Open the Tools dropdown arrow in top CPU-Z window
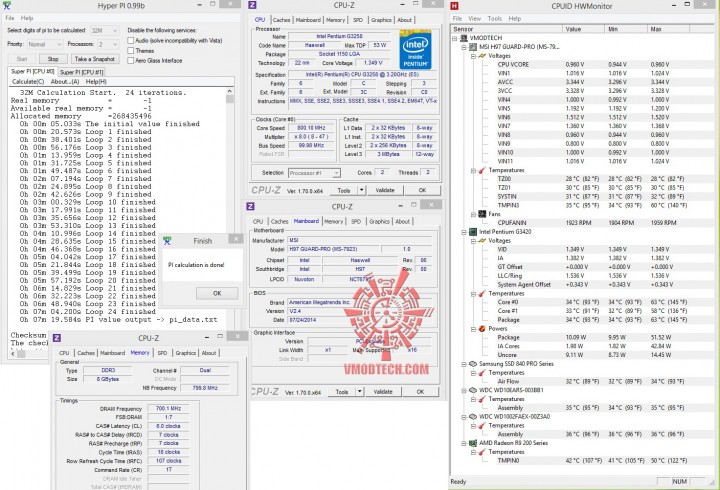 click(361, 190)
